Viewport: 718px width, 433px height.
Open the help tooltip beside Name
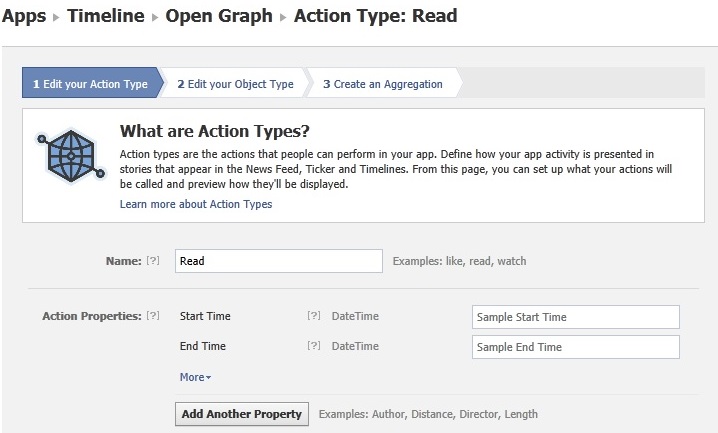153,261
